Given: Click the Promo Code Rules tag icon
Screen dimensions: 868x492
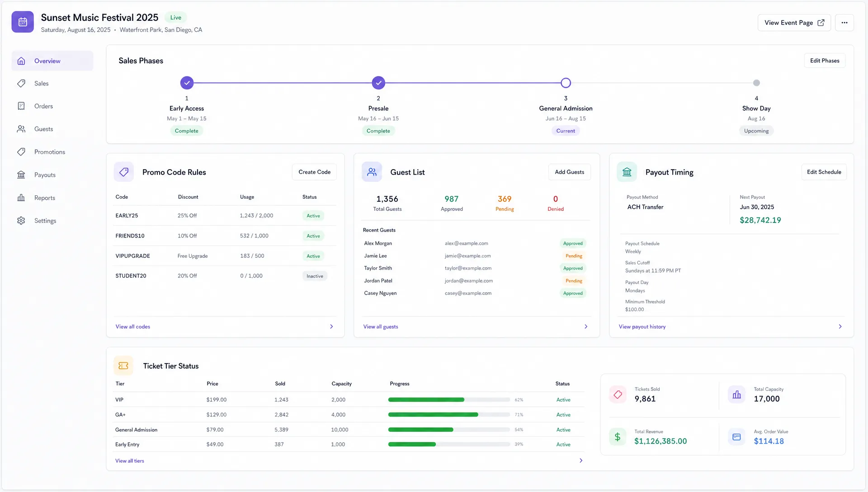Looking at the screenshot, I should (124, 172).
